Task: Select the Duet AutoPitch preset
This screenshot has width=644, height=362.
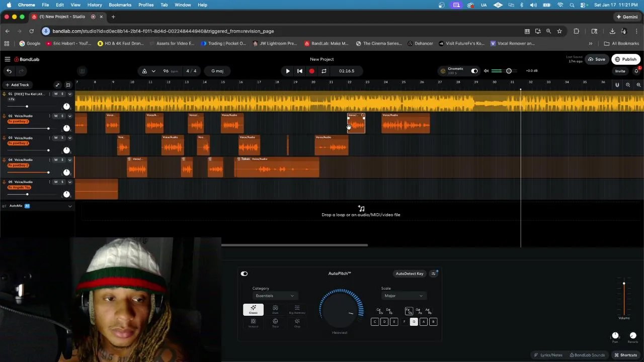Action: tap(275, 310)
